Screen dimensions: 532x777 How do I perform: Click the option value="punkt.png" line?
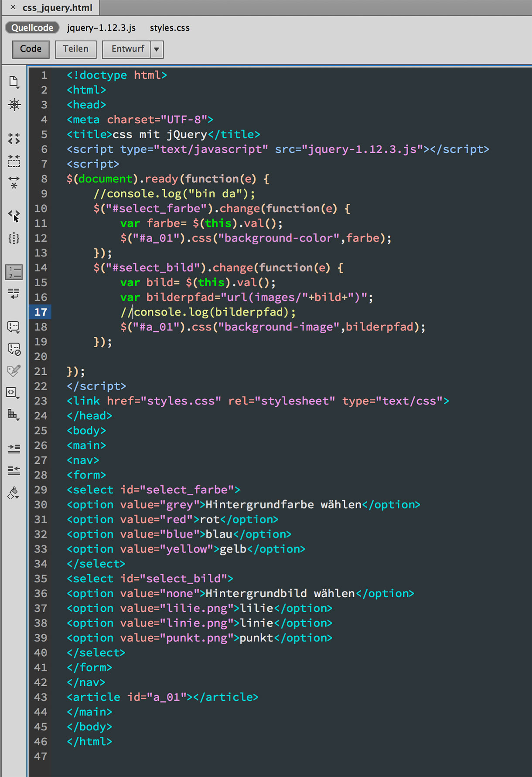pyautogui.click(x=199, y=638)
